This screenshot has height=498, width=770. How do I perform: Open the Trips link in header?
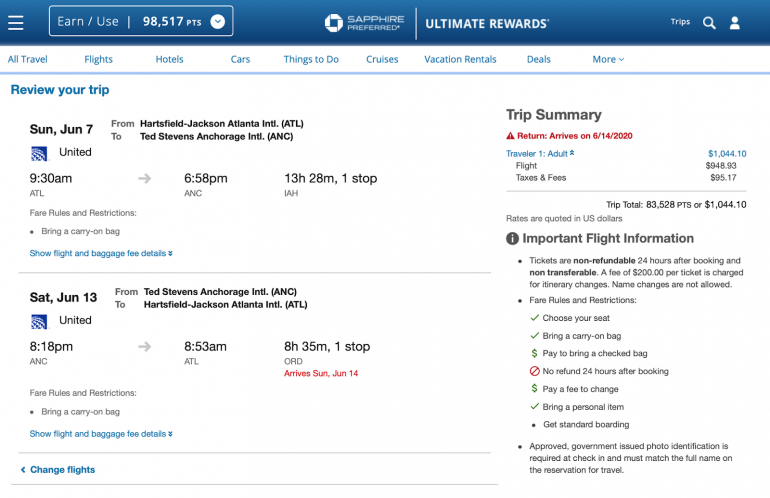680,22
